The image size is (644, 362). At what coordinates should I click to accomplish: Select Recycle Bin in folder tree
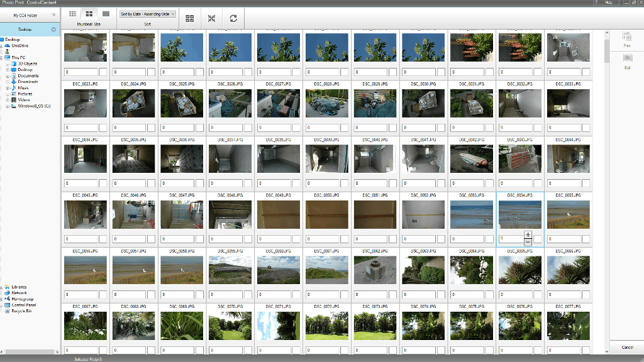click(21, 311)
